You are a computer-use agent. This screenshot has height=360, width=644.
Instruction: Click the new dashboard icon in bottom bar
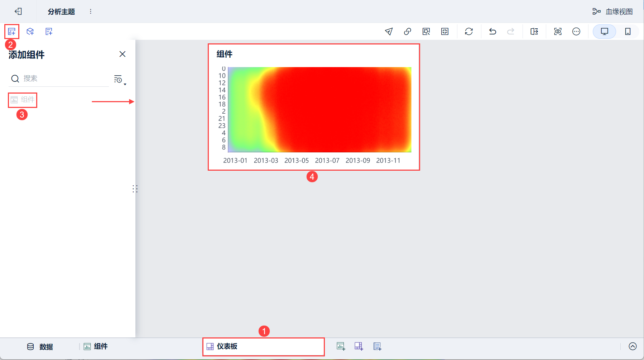click(359, 346)
